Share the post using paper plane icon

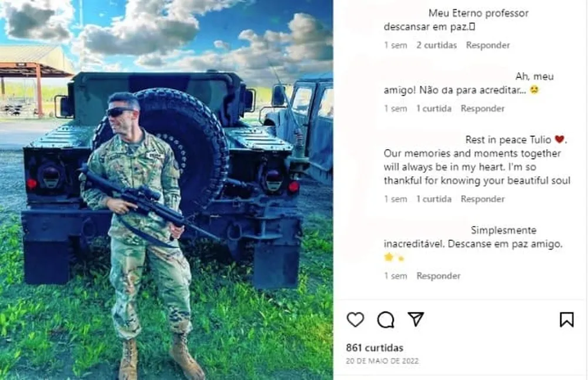(416, 320)
